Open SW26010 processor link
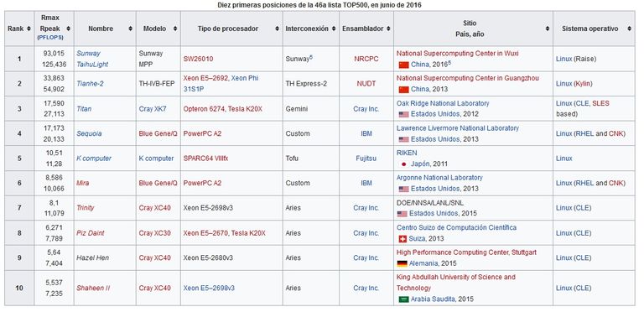The image size is (644, 312). click(198, 59)
